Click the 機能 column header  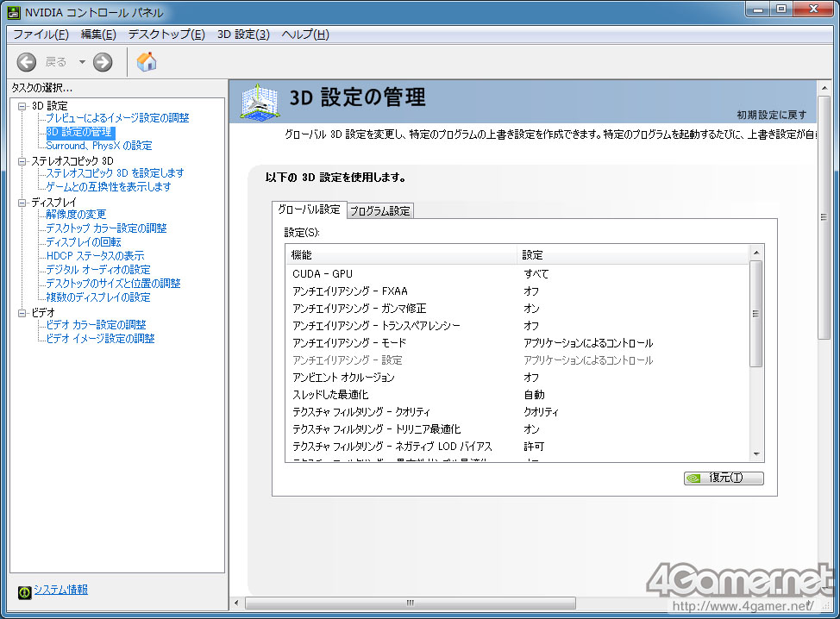402,255
